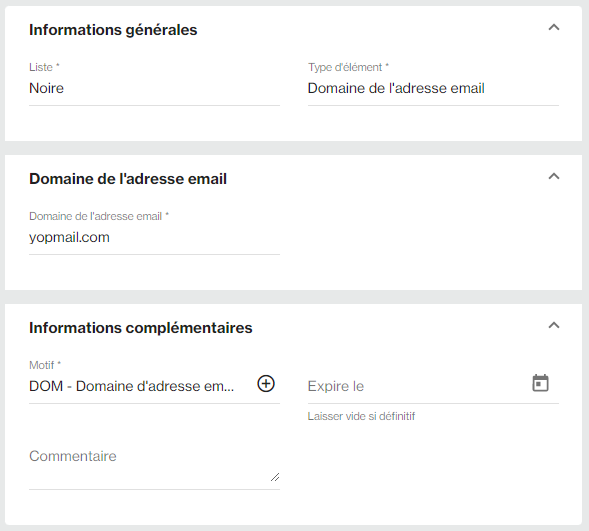Click the Laisser vide si définitif hint
This screenshot has height=531, width=589.
click(x=361, y=416)
